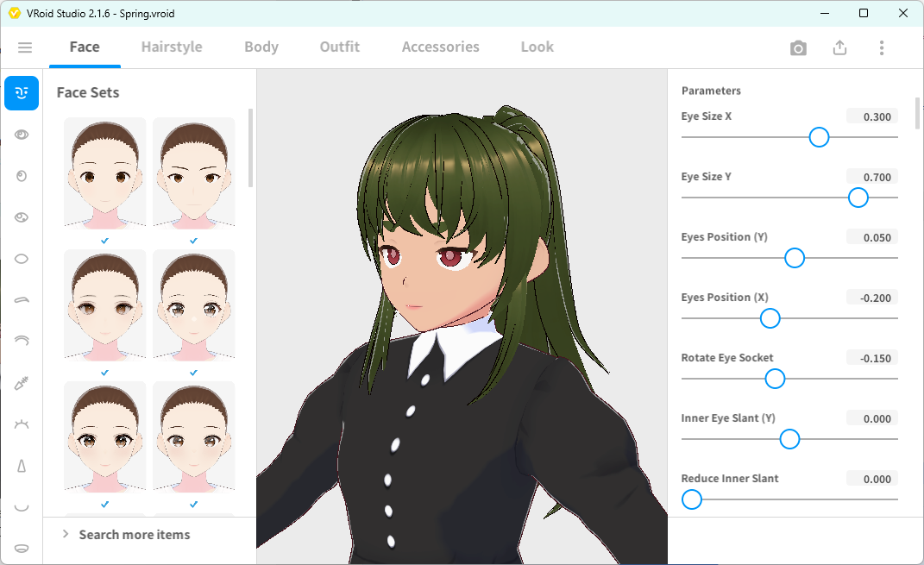The height and width of the screenshot is (565, 924).
Task: Edit the Reduce Inner Slant value 0.000
Action: click(872, 479)
